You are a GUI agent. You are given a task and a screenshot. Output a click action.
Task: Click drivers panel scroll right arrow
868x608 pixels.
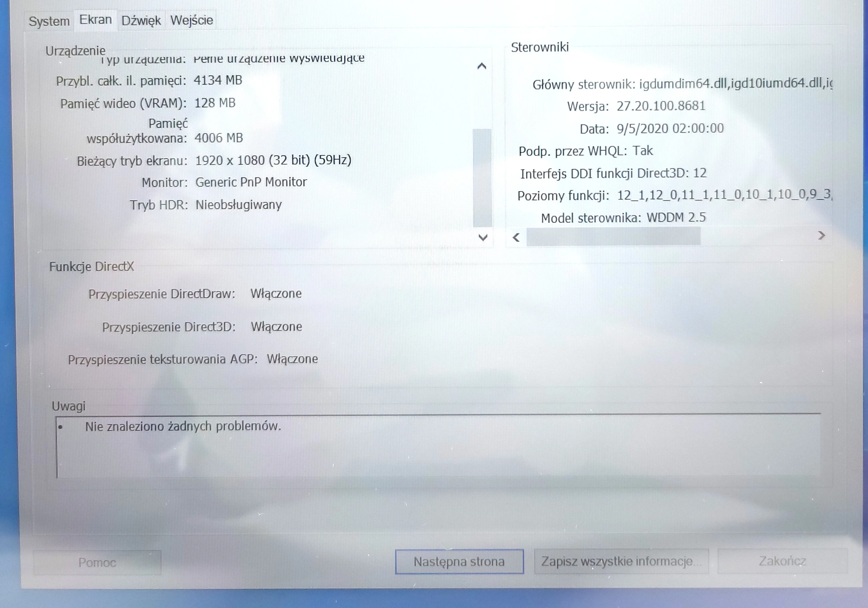pyautogui.click(x=821, y=236)
